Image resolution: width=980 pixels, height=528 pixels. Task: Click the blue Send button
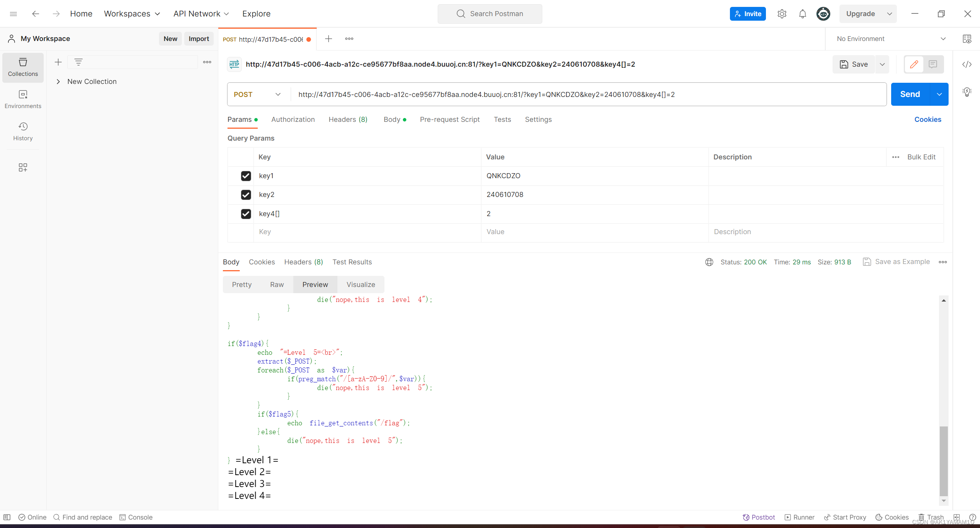pyautogui.click(x=910, y=94)
